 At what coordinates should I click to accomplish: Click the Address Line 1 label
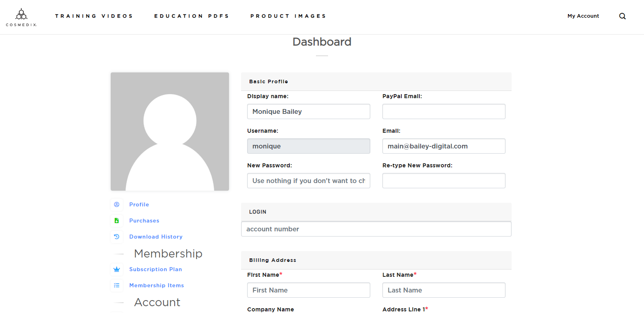pos(405,309)
